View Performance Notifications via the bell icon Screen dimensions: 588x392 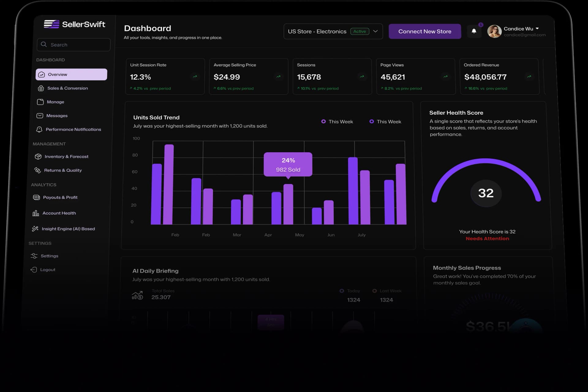tap(40, 129)
